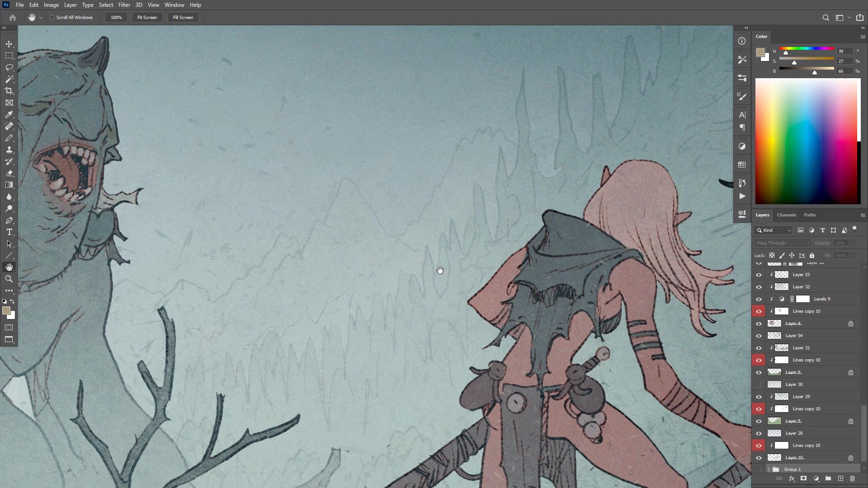
Task: Open the layer filter Kind dropdown
Action: pos(773,230)
